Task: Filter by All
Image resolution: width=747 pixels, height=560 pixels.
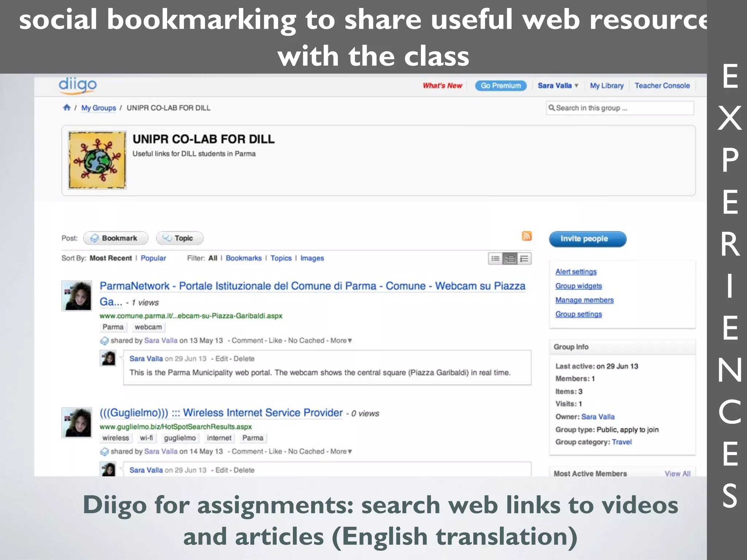Action: [x=213, y=258]
